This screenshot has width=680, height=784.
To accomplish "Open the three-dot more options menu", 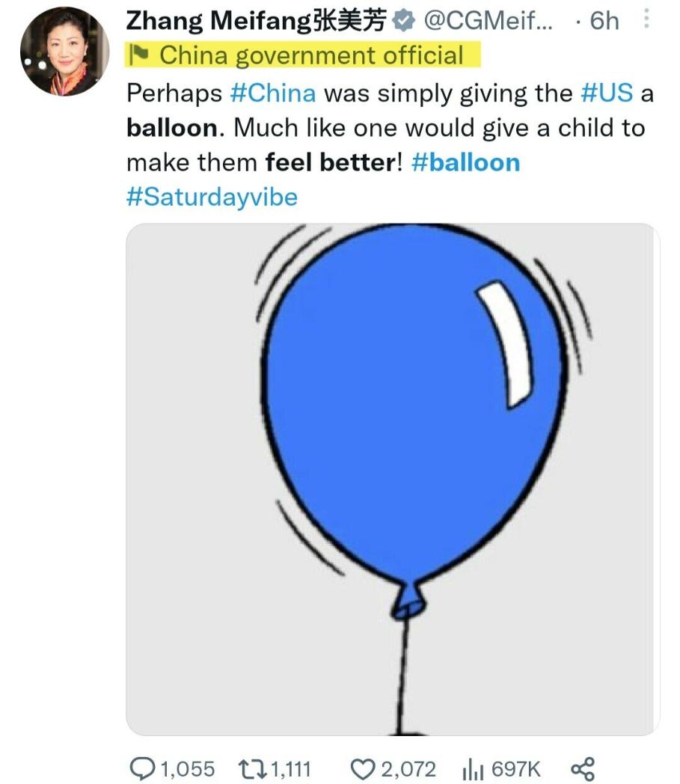I will [646, 19].
